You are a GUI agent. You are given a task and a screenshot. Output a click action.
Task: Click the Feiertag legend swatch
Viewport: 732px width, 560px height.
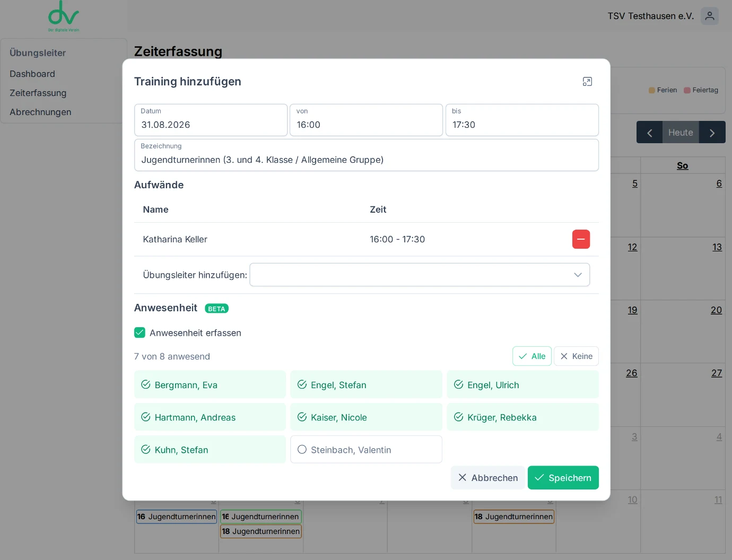(x=687, y=90)
